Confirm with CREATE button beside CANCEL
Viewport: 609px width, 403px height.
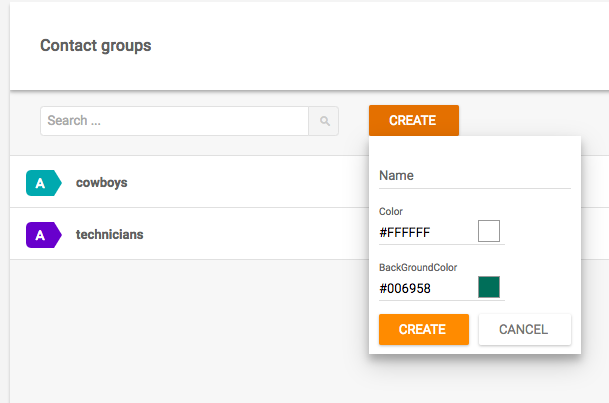[423, 329]
